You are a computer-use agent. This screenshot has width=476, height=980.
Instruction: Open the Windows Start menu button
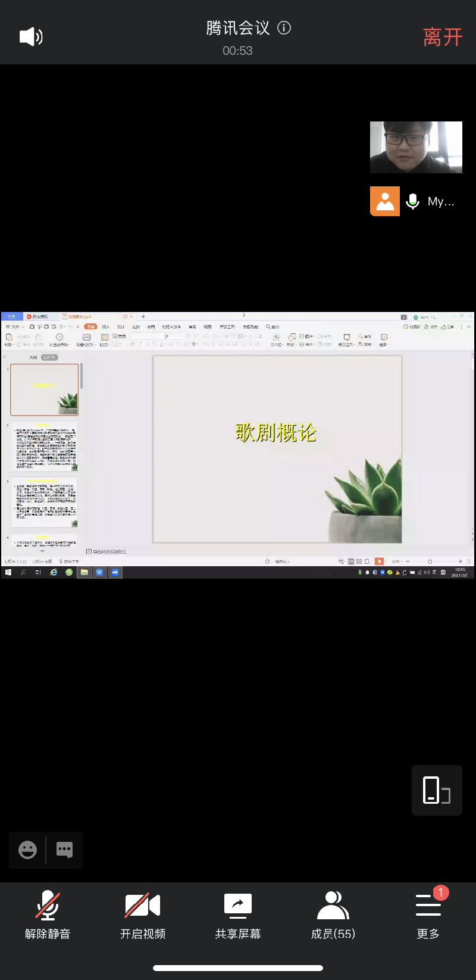click(8, 572)
